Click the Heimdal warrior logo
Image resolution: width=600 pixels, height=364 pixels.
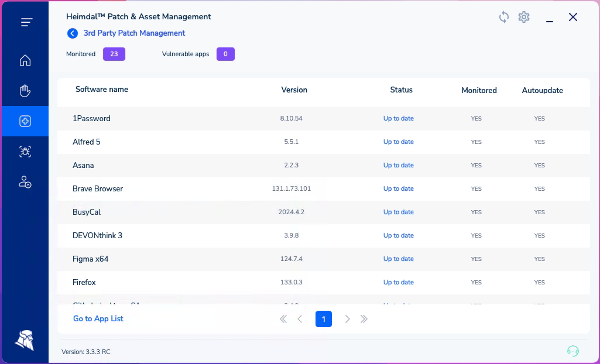click(x=25, y=340)
